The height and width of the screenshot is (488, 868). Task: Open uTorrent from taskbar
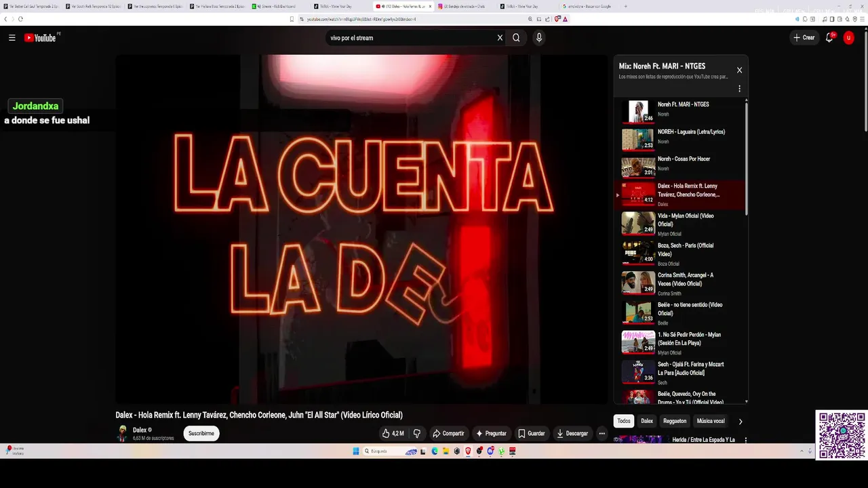point(502,451)
